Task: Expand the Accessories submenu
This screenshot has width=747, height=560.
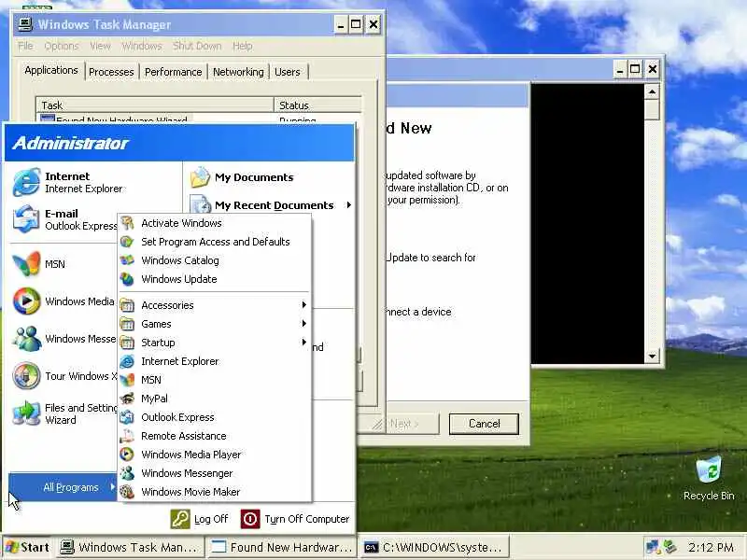Action: pos(215,305)
